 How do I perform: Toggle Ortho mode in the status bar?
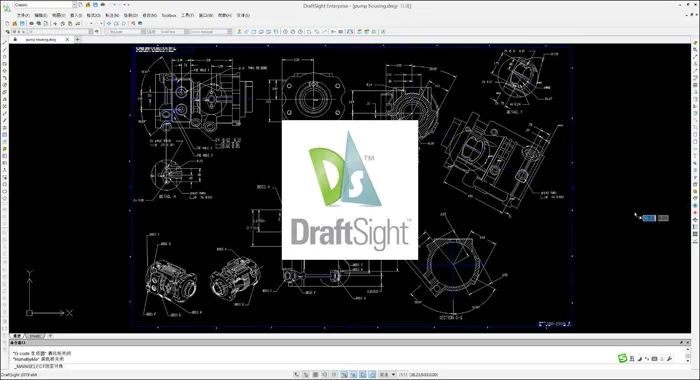[x=316, y=375]
